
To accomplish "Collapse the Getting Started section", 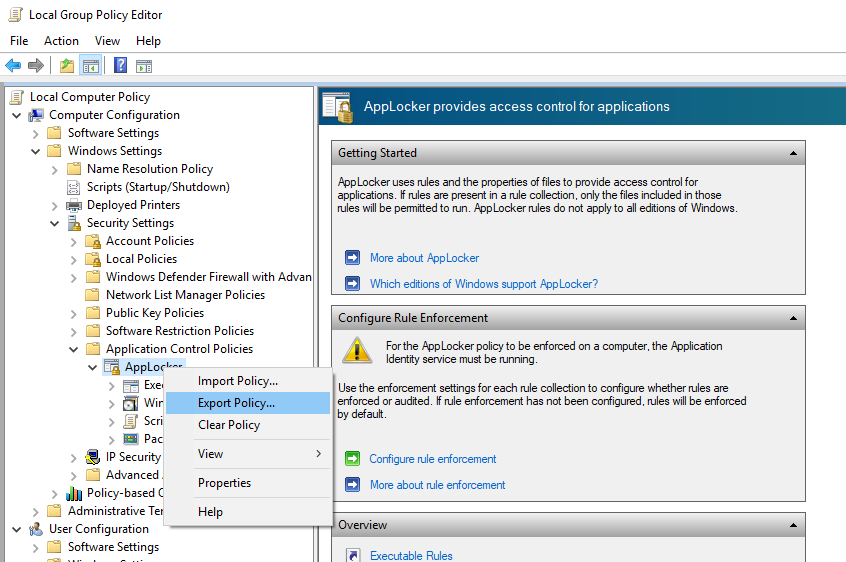I will [x=793, y=153].
